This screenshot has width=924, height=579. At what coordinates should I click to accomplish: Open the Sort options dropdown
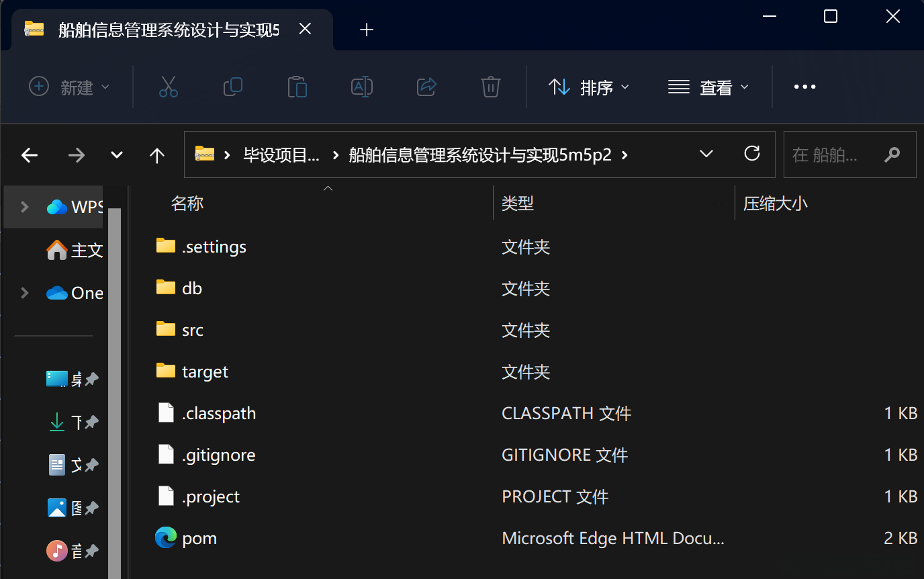pyautogui.click(x=589, y=87)
